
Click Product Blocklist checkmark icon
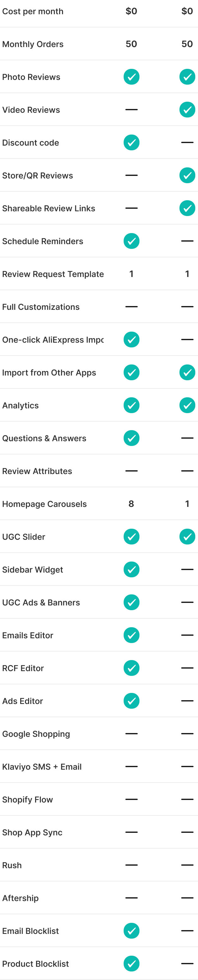pyautogui.click(x=131, y=964)
